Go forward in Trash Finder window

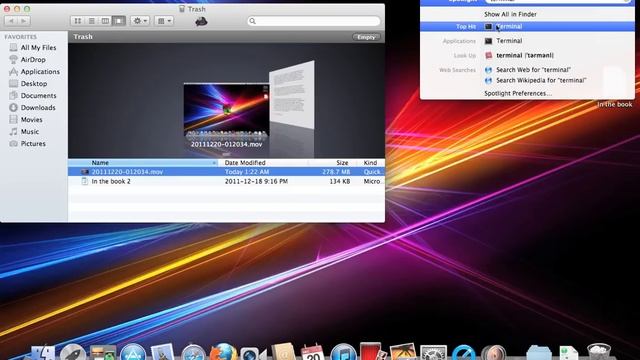coord(24,21)
